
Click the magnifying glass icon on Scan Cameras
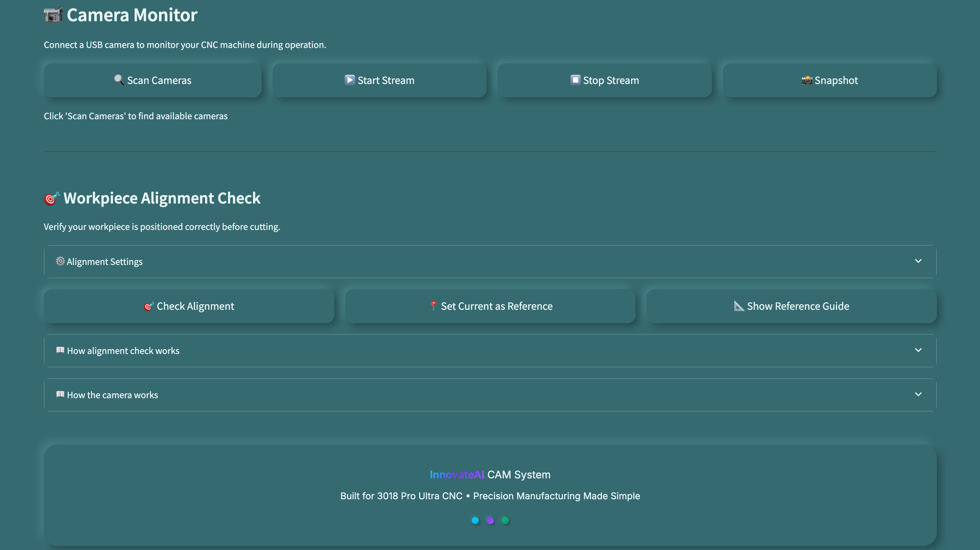pos(118,80)
